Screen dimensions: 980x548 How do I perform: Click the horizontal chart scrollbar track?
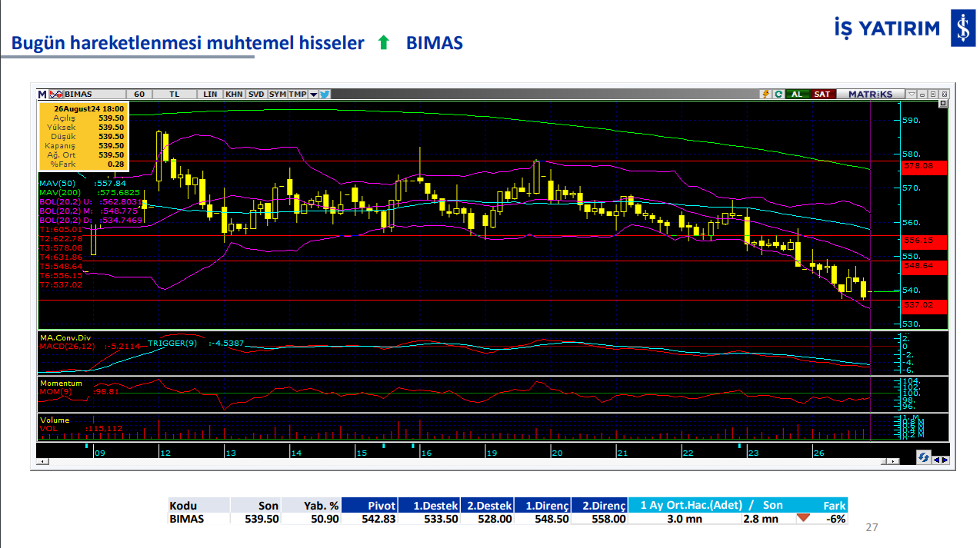click(x=462, y=461)
